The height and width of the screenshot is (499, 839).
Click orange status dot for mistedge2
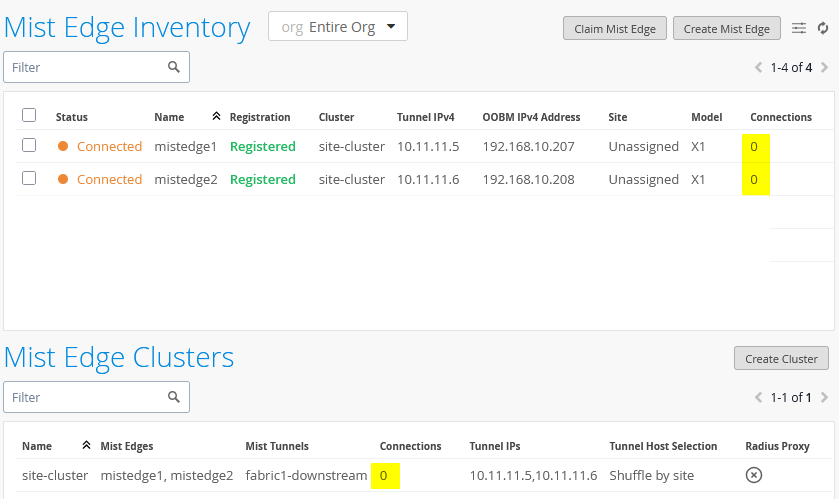tap(63, 179)
